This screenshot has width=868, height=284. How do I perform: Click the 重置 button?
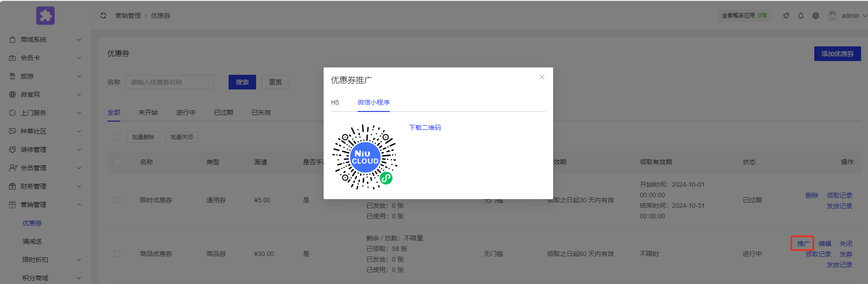(275, 82)
